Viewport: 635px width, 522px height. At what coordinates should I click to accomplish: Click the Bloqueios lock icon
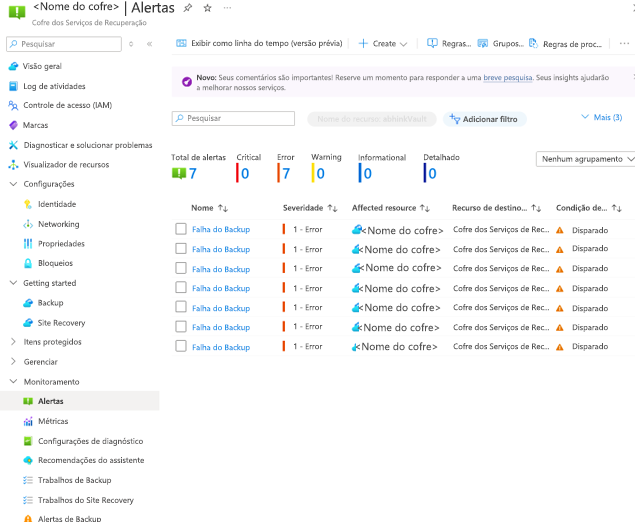(28, 263)
